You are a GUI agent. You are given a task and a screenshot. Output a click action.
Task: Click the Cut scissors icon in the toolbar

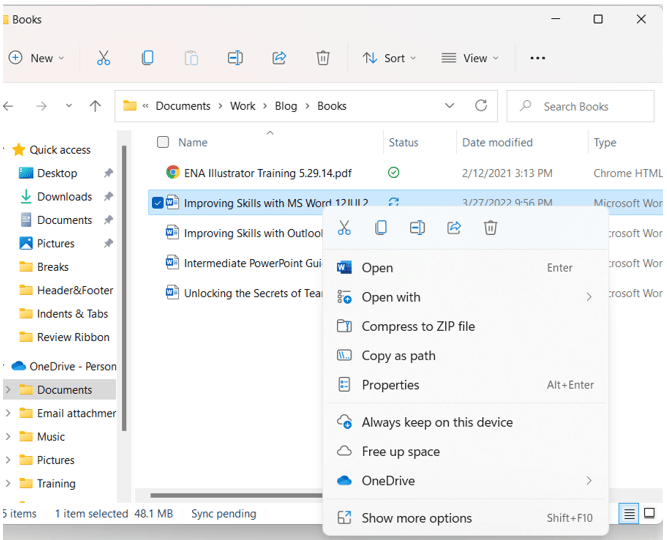[x=103, y=58]
